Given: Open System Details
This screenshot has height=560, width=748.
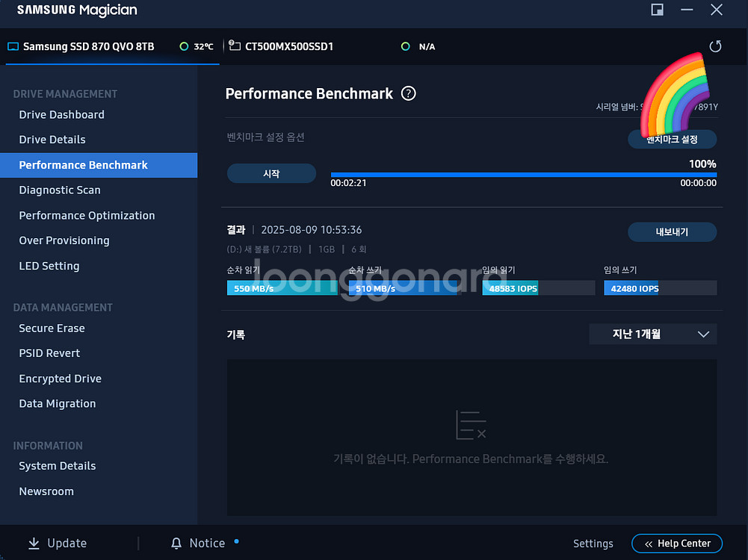Looking at the screenshot, I should (x=58, y=466).
